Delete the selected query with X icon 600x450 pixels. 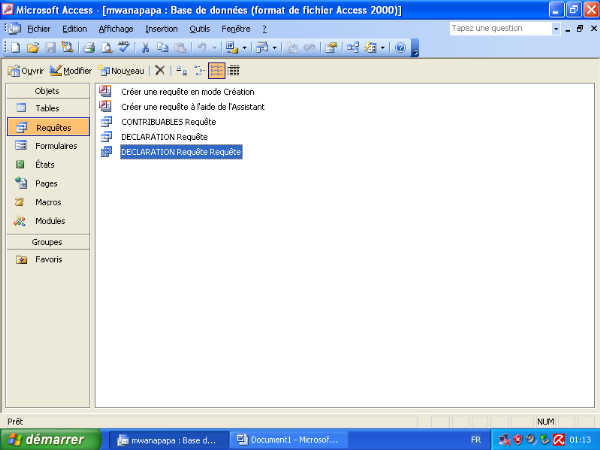click(x=160, y=70)
